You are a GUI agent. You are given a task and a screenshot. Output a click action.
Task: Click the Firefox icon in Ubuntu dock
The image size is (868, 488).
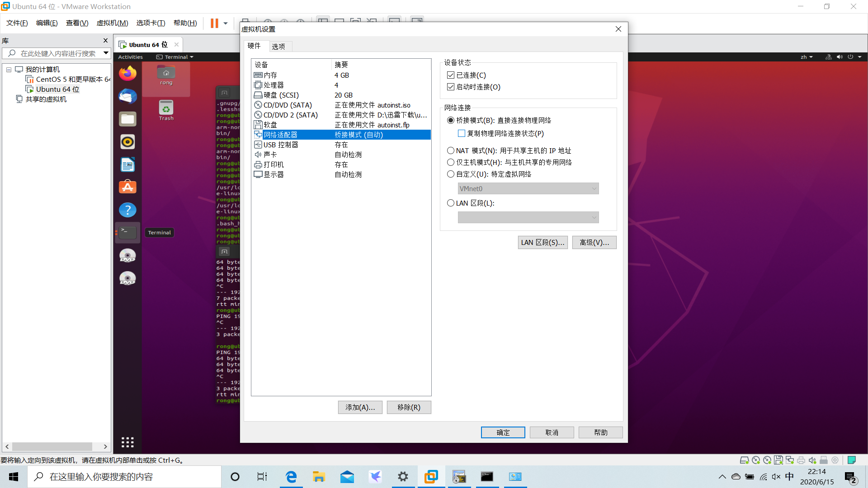pos(127,73)
